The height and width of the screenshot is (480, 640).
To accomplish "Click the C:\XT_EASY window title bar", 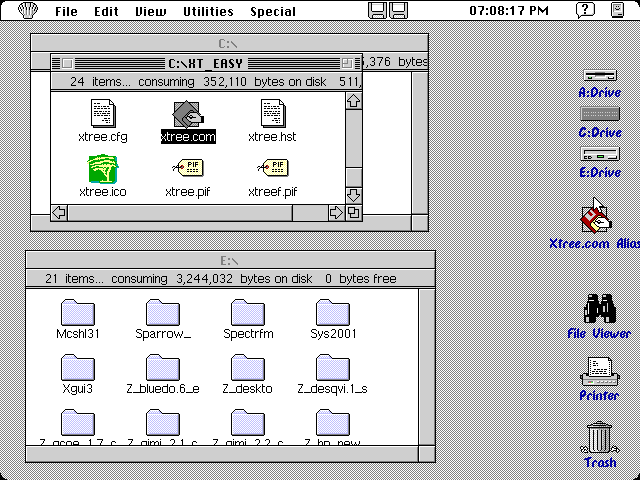I will click(206, 63).
